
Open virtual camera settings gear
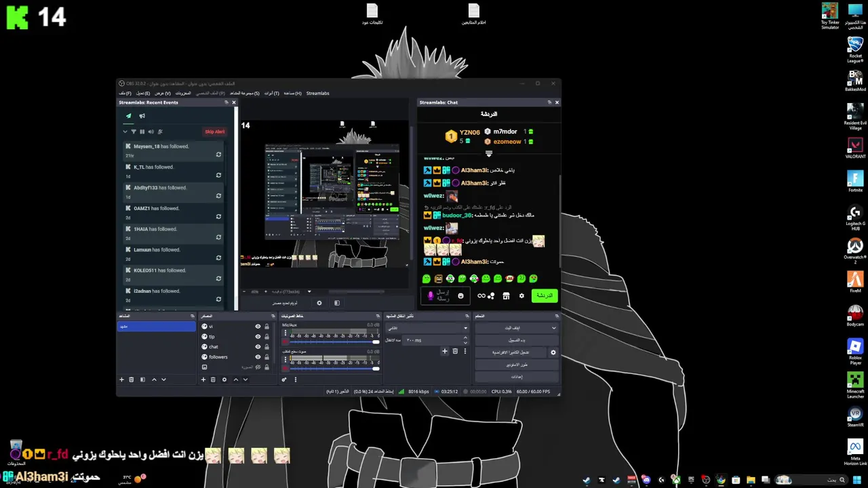tap(553, 352)
